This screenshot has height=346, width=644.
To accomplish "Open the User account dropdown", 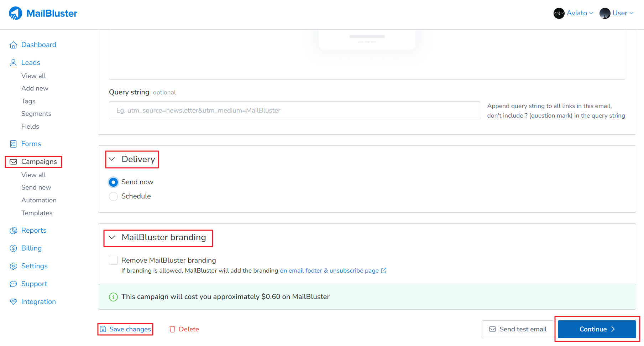I will (x=617, y=13).
